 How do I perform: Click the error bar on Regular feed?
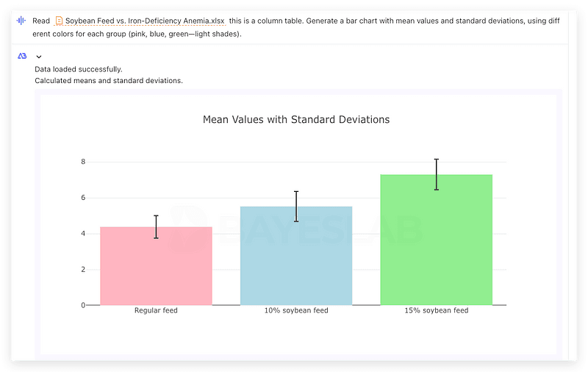pyautogui.click(x=156, y=227)
